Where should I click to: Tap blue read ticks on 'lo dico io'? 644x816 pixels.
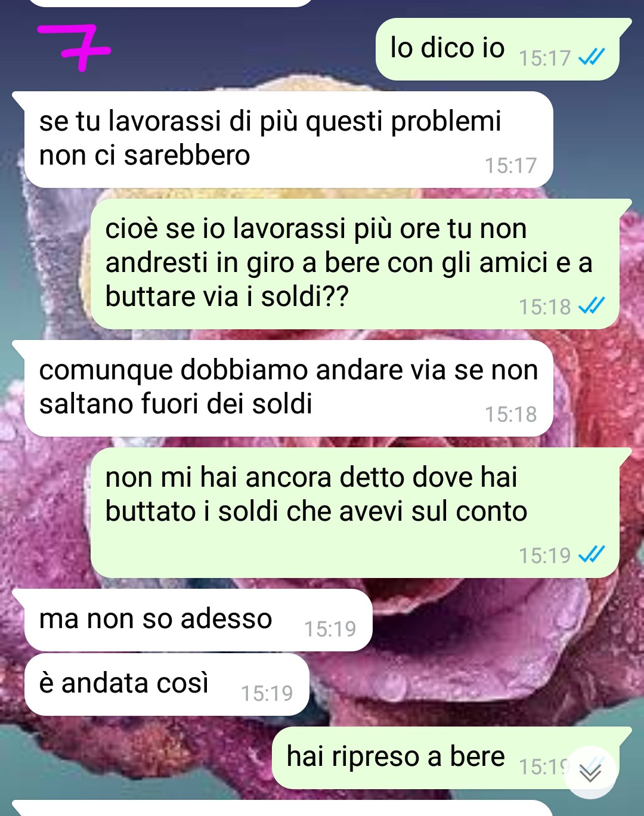(x=592, y=57)
